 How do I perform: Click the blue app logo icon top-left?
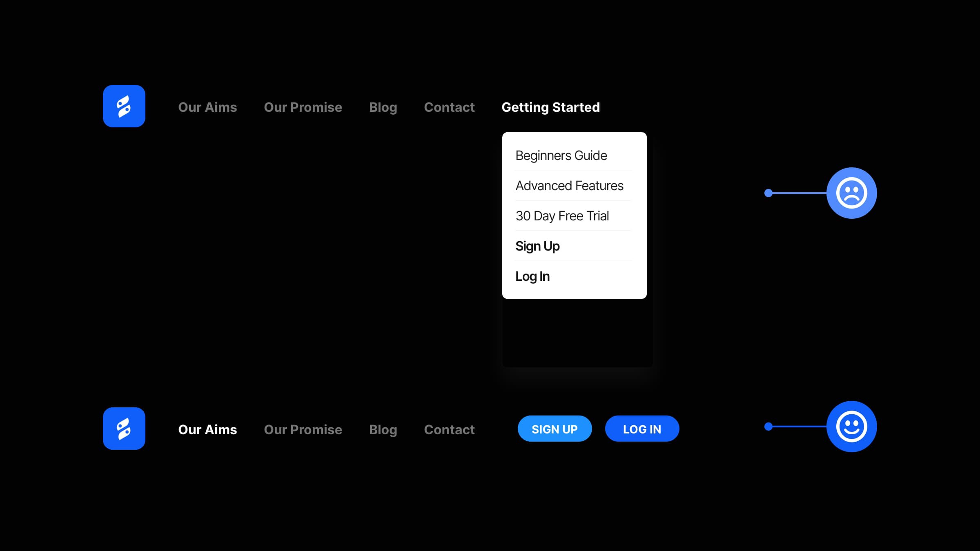point(124,106)
